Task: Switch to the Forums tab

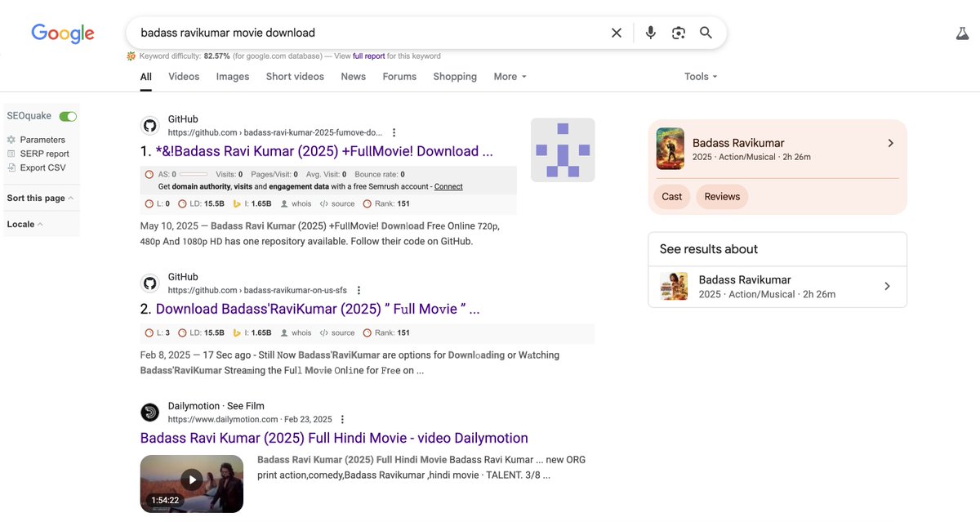Action: click(399, 77)
